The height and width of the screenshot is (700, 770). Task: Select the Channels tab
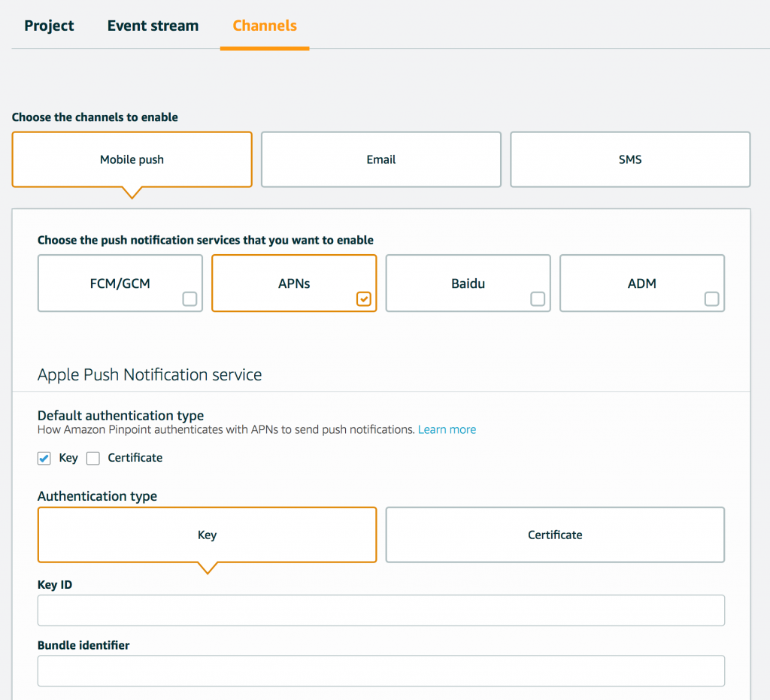pyautogui.click(x=265, y=26)
